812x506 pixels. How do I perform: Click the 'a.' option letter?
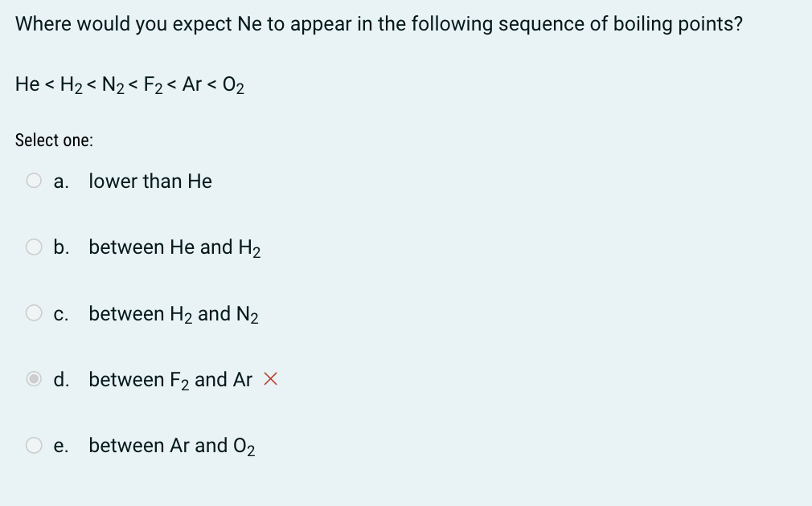(61, 182)
